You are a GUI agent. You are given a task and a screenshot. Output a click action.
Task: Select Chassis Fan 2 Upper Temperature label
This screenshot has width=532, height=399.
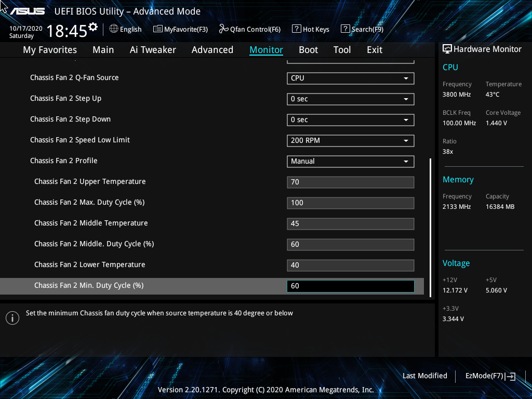[x=90, y=181]
